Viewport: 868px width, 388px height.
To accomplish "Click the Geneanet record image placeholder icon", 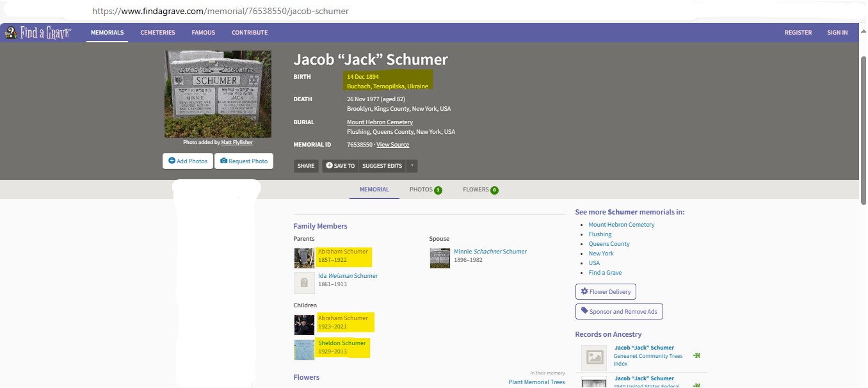I will coord(595,357).
